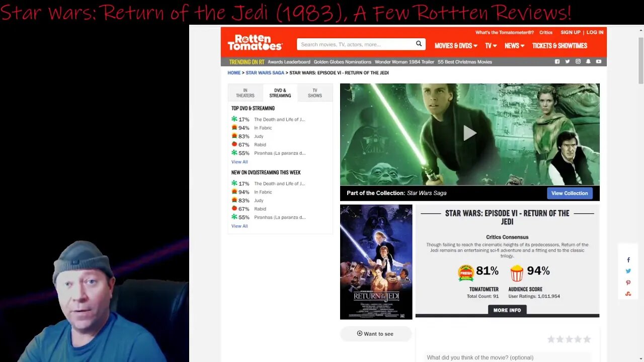Expand the Movies & DVDs menu

(x=456, y=45)
